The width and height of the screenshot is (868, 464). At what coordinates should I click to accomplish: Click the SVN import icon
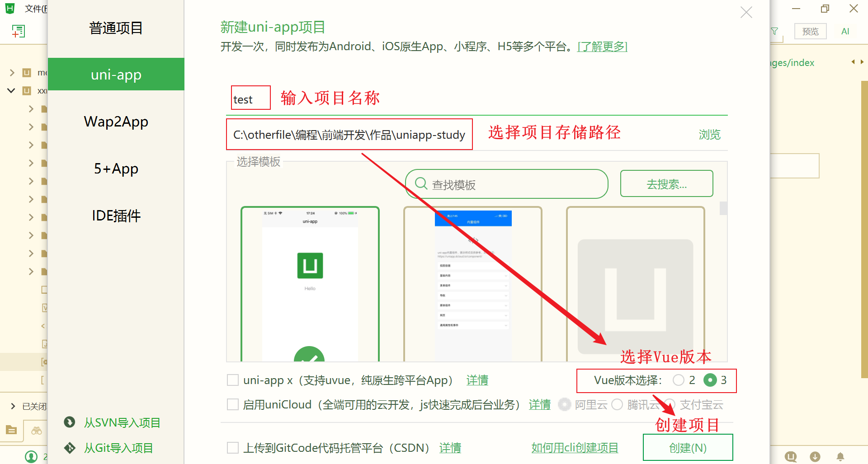pos(70,422)
